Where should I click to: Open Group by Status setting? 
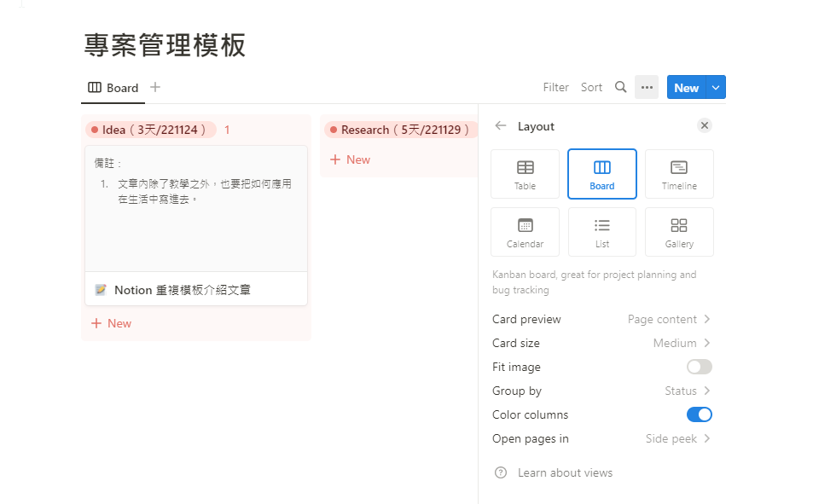coord(601,391)
